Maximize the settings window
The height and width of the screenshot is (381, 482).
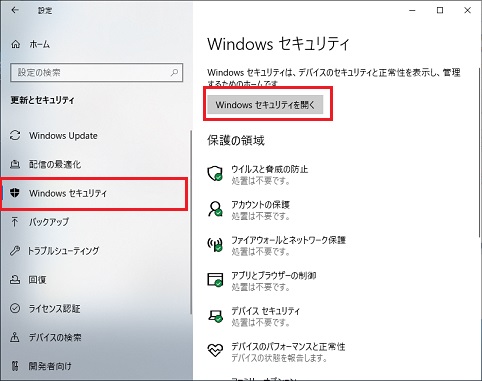click(x=440, y=10)
